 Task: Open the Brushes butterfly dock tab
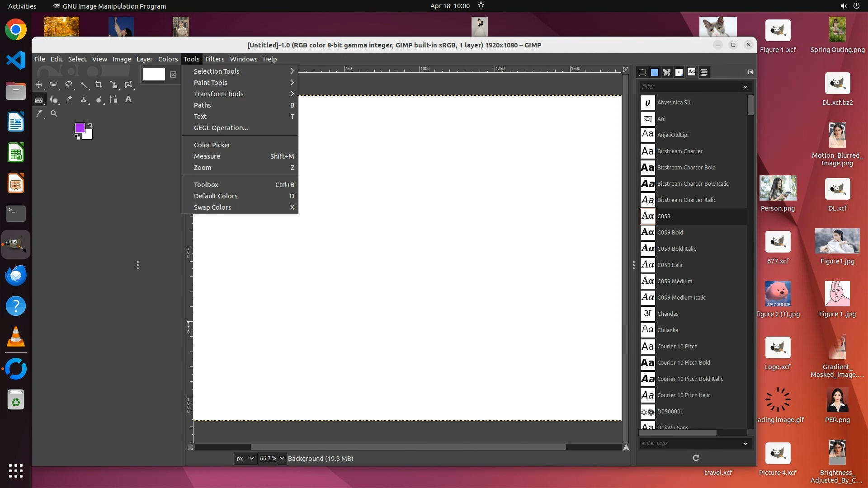tap(667, 72)
